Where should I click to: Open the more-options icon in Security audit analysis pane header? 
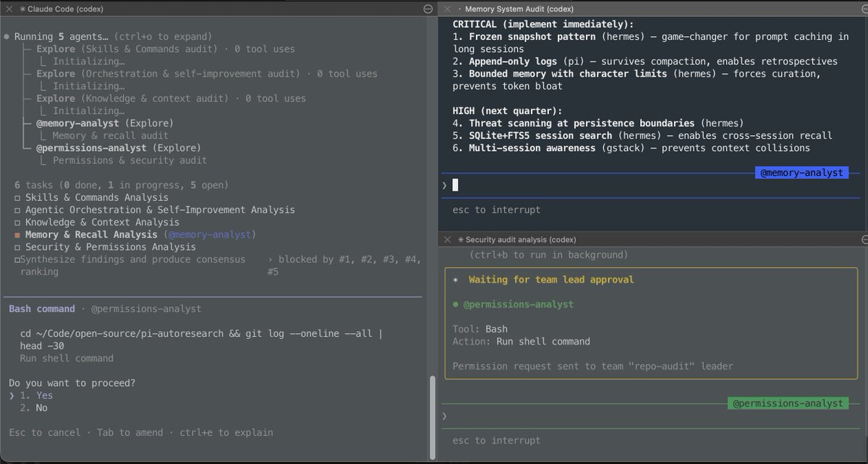pos(864,239)
